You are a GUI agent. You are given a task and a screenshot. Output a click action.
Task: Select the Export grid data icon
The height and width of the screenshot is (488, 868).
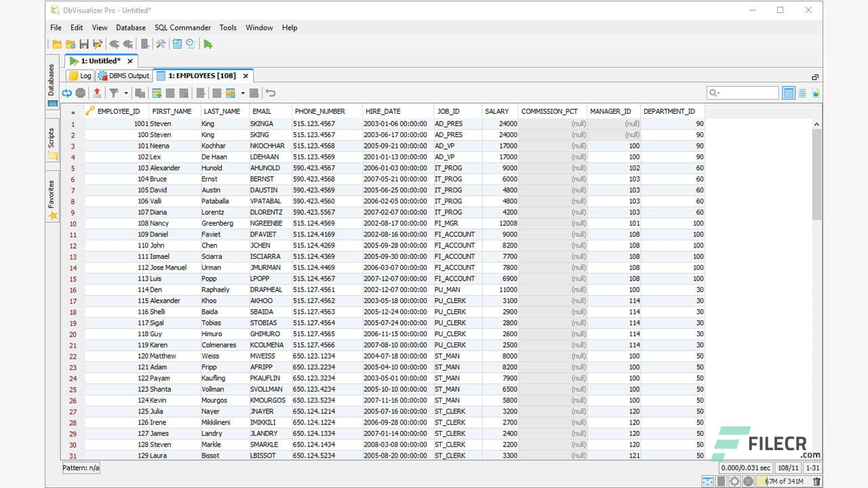97,93
